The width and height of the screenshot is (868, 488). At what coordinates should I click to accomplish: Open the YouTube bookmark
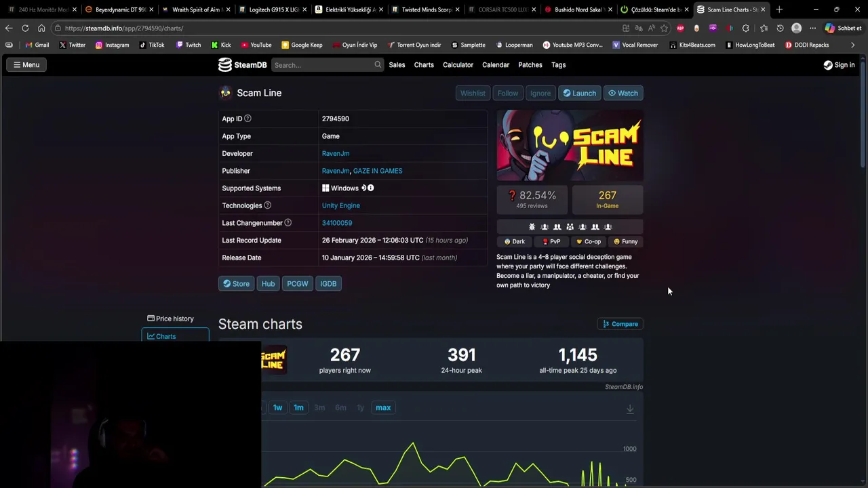pyautogui.click(x=256, y=45)
